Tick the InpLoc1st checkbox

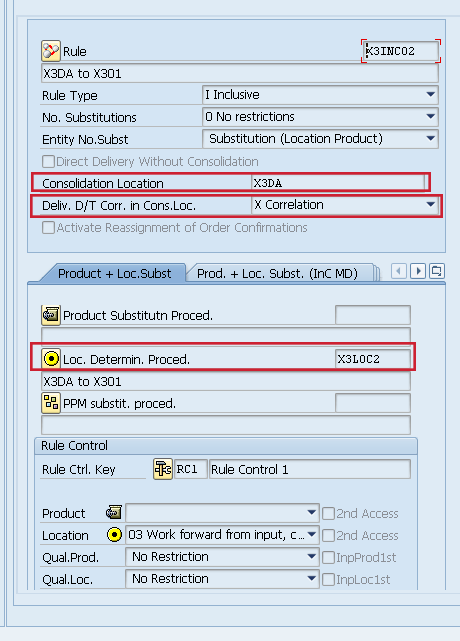(328, 579)
